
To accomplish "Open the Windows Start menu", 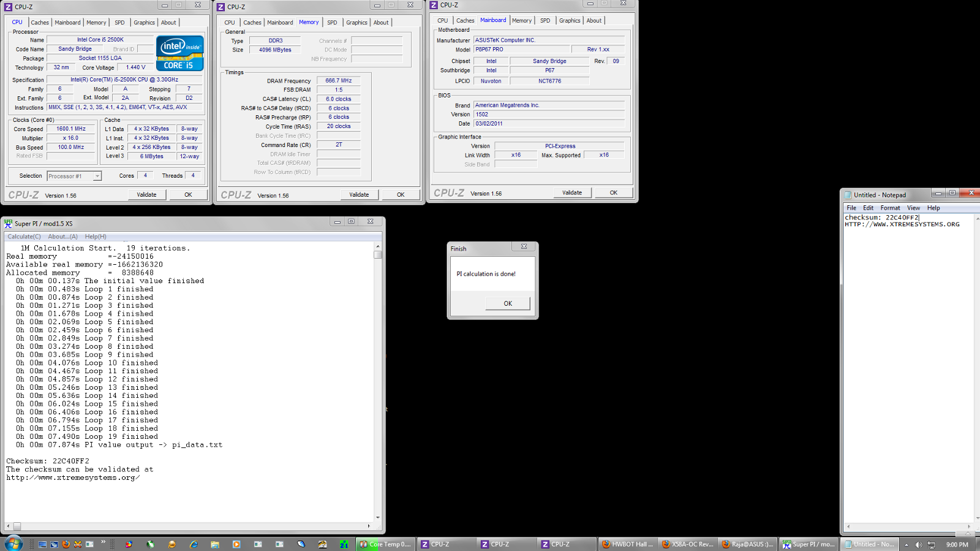I will point(13,543).
